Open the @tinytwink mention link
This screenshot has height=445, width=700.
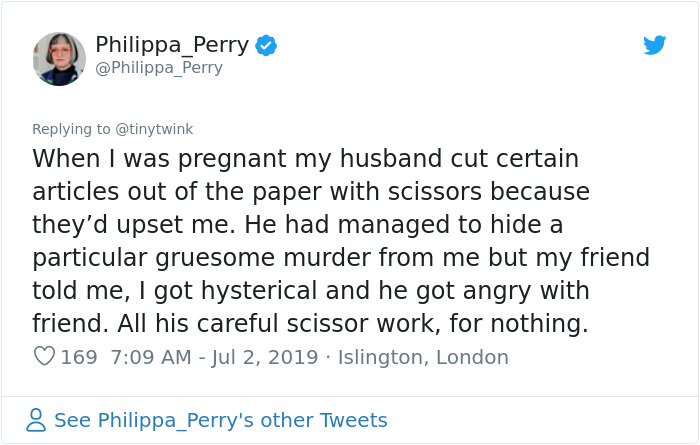pos(155,128)
